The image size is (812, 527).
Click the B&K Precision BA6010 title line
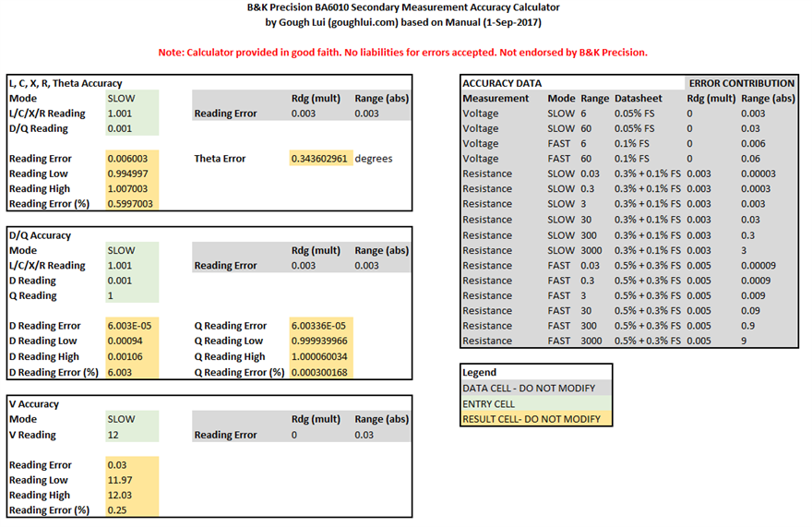[x=403, y=7]
